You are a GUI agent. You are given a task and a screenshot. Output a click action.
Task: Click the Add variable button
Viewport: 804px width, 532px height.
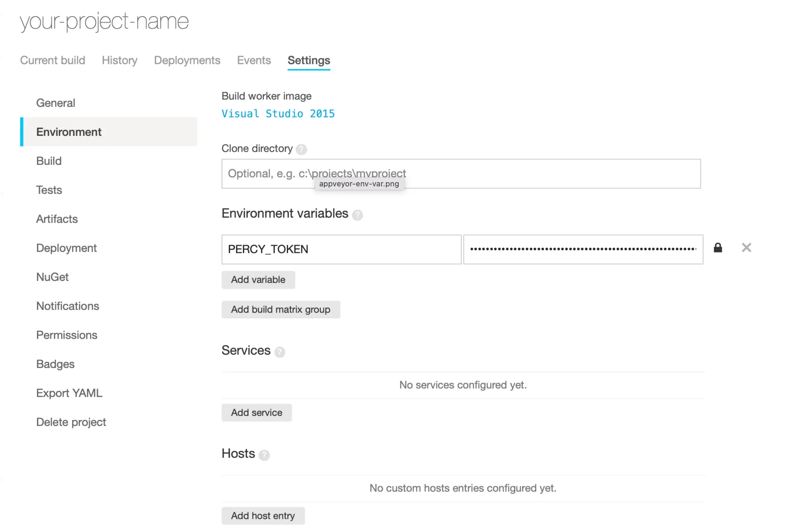point(258,280)
